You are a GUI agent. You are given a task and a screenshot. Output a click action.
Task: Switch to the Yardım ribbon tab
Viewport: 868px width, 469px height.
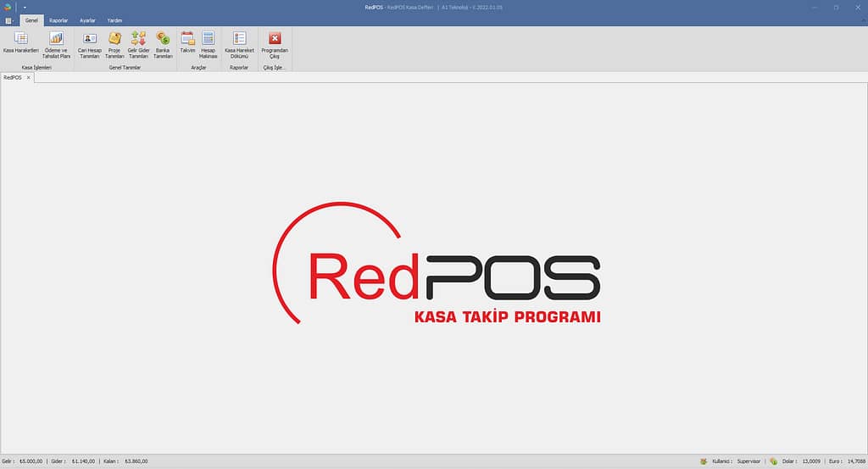pyautogui.click(x=114, y=20)
